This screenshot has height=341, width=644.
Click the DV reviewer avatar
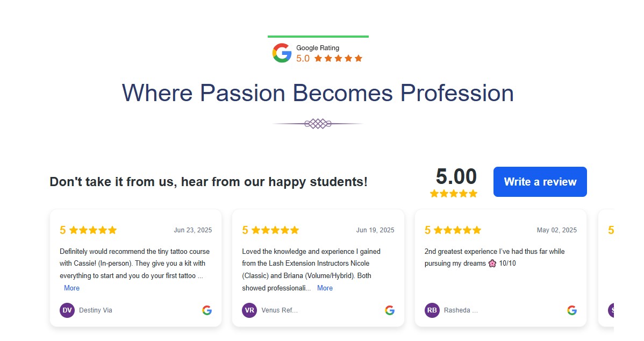click(x=67, y=310)
